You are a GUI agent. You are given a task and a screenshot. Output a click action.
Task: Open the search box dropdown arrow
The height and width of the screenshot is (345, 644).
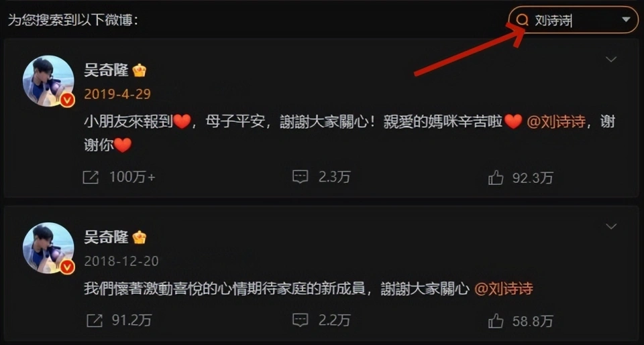[625, 19]
